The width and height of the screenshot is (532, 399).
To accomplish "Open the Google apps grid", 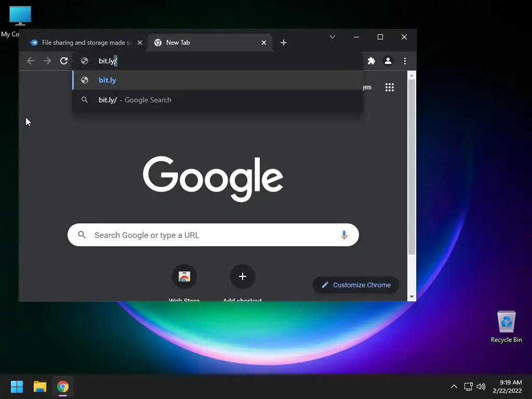I will point(390,87).
